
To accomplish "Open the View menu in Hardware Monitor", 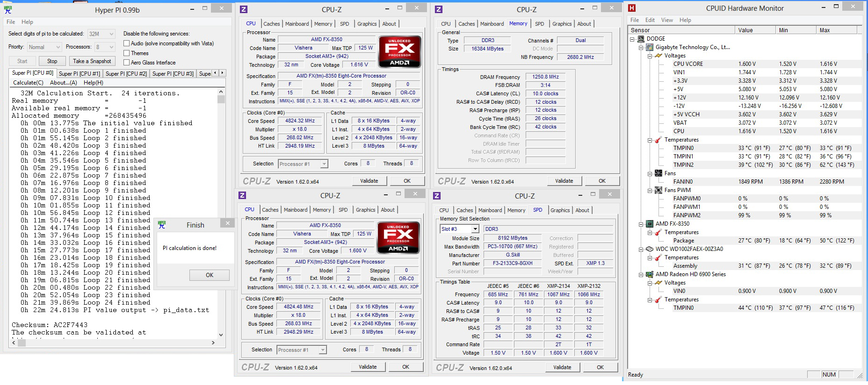I will pos(667,20).
